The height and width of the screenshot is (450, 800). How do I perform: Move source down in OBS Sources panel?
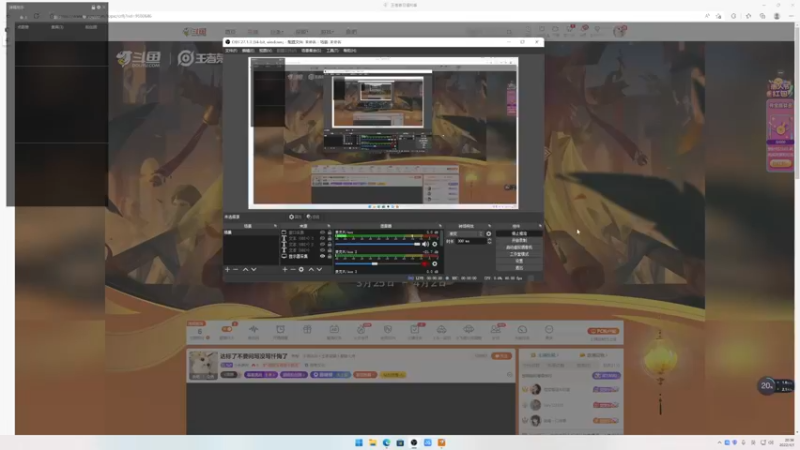click(x=319, y=269)
